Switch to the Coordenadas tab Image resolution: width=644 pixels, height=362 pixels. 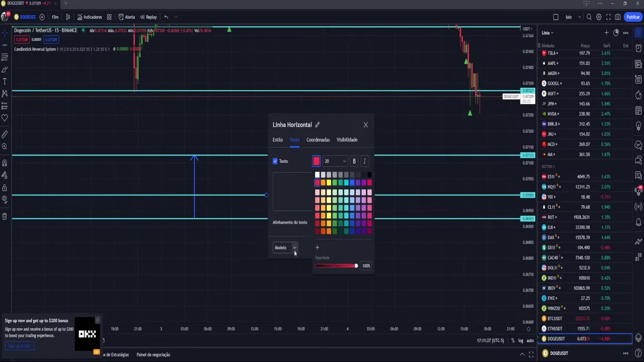[318, 140]
